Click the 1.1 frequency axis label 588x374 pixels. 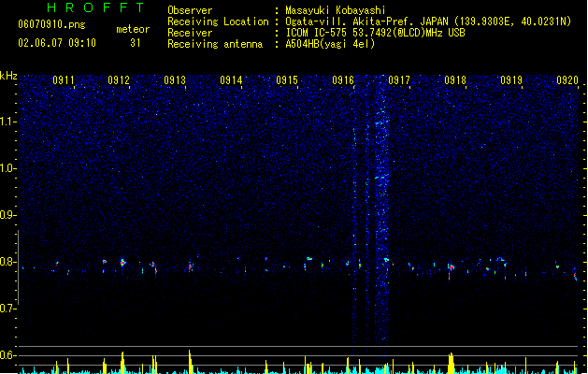(7, 122)
